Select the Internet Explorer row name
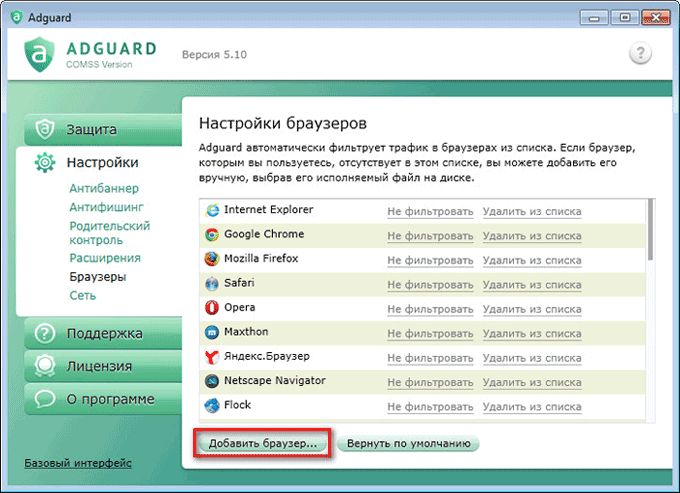The image size is (680, 493). [x=268, y=209]
